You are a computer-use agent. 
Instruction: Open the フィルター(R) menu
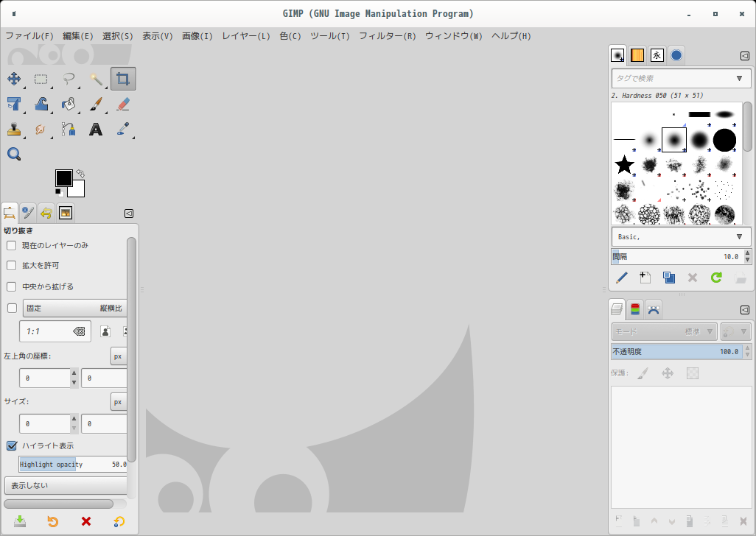[x=387, y=36]
